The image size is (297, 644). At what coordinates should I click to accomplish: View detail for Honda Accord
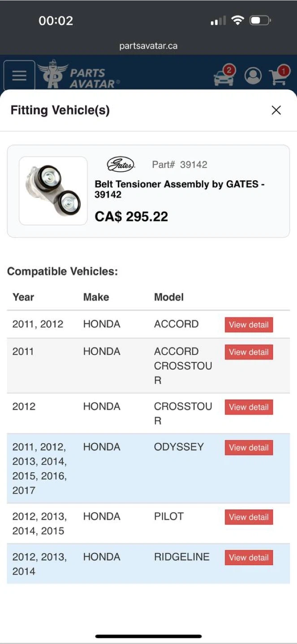point(249,325)
